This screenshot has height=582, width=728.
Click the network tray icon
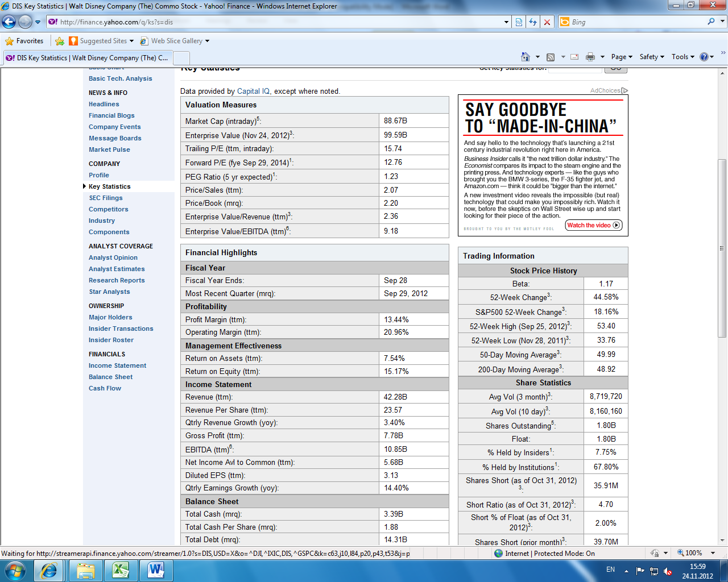pyautogui.click(x=654, y=571)
